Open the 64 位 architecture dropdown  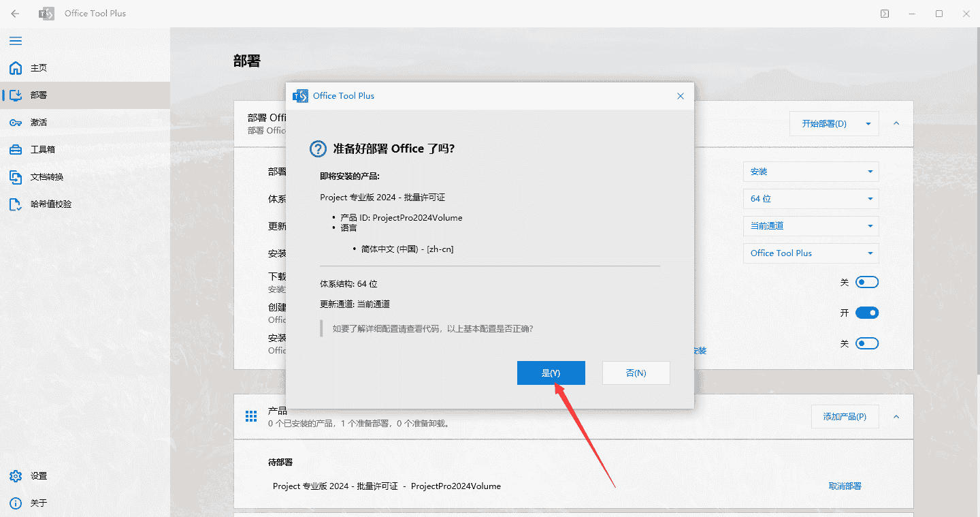[x=811, y=199]
